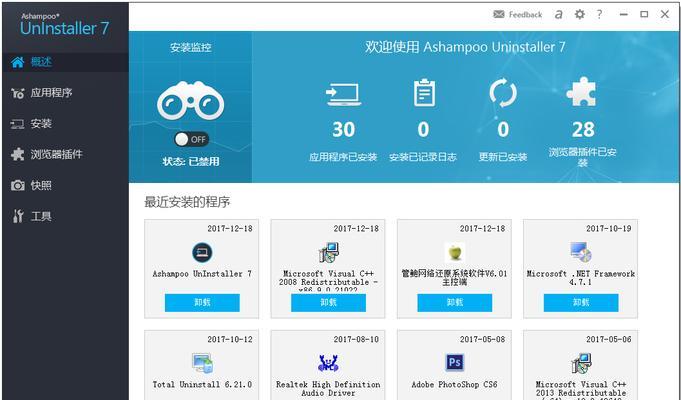Image resolution: width=681 pixels, height=400 pixels.
Task: Uninstall Microsoft .NET Framework 4.7.1
Action: (581, 302)
